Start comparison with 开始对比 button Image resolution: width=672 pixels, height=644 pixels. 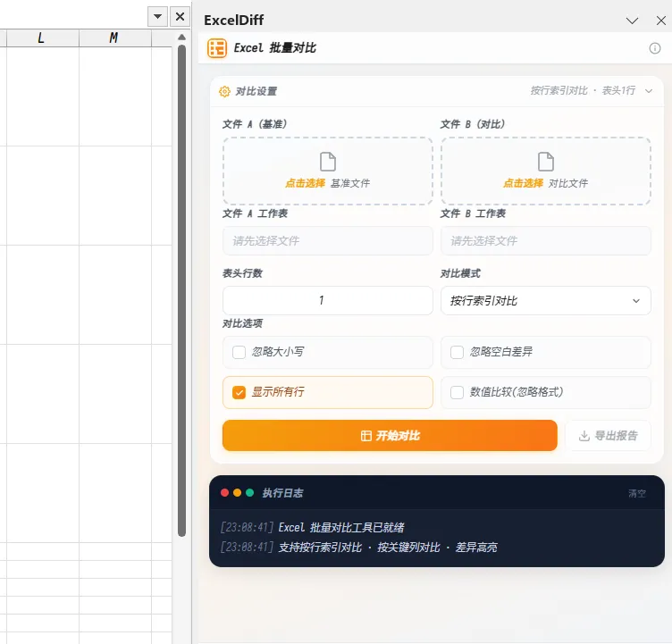pyautogui.click(x=390, y=436)
